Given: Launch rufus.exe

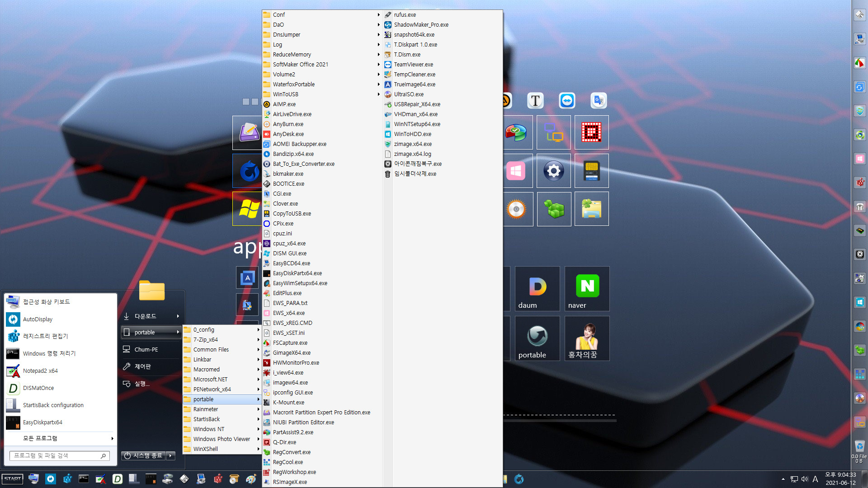Looking at the screenshot, I should click(443, 15).
